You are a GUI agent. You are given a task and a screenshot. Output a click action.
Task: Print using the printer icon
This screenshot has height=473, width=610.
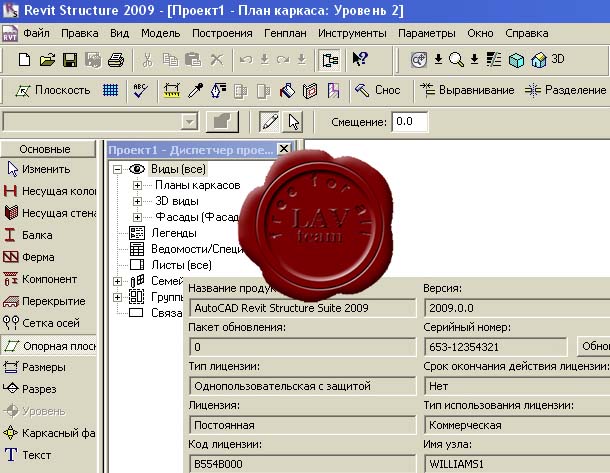pos(116,60)
